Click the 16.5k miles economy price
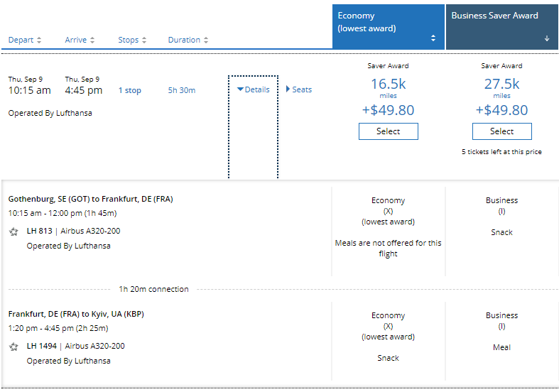The width and height of the screenshot is (559, 392). [388, 85]
